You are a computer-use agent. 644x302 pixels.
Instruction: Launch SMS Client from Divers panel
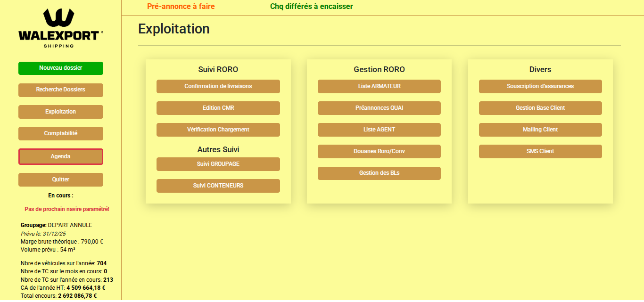point(540,151)
